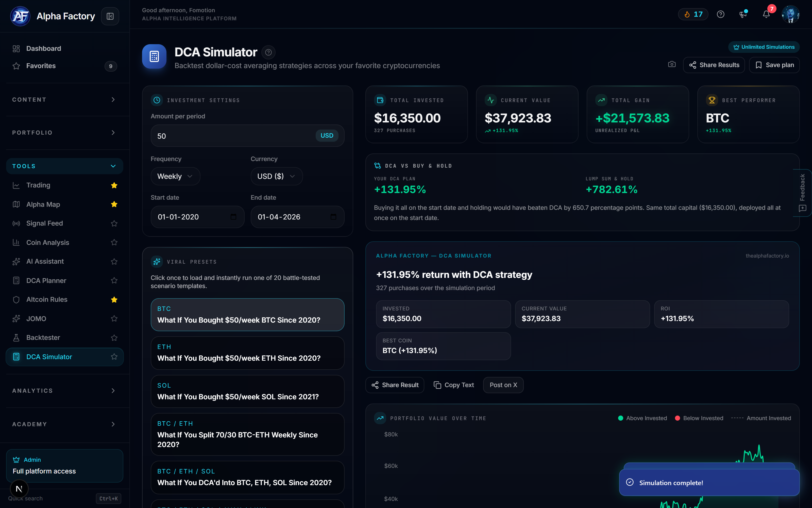This screenshot has width=812, height=508.
Task: Unfavorite the Trading tool star
Action: pos(114,185)
